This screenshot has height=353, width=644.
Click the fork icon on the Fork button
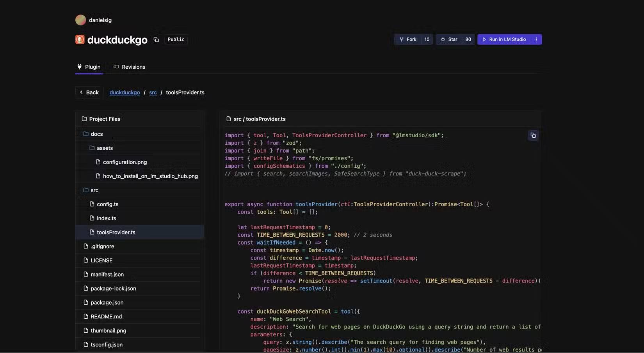tap(401, 39)
